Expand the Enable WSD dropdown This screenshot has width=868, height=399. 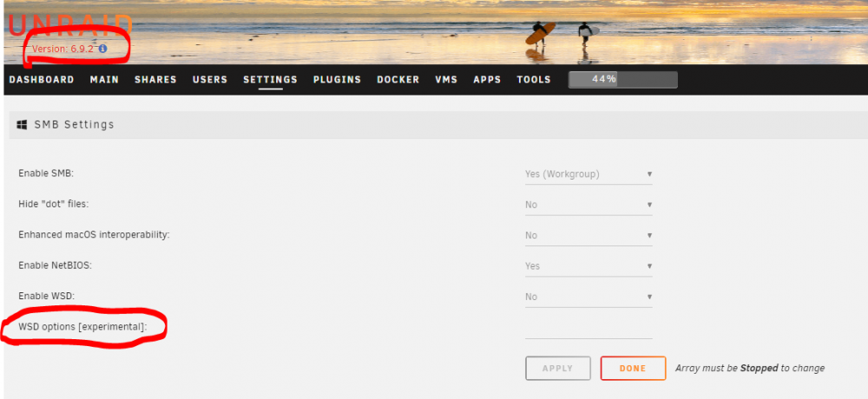pos(589,298)
